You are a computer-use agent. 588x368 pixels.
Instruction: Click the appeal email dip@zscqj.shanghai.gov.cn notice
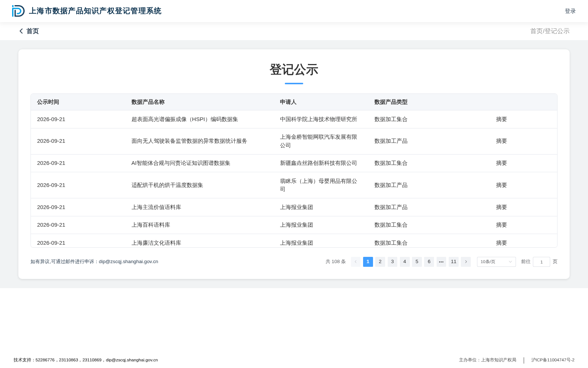point(94,262)
